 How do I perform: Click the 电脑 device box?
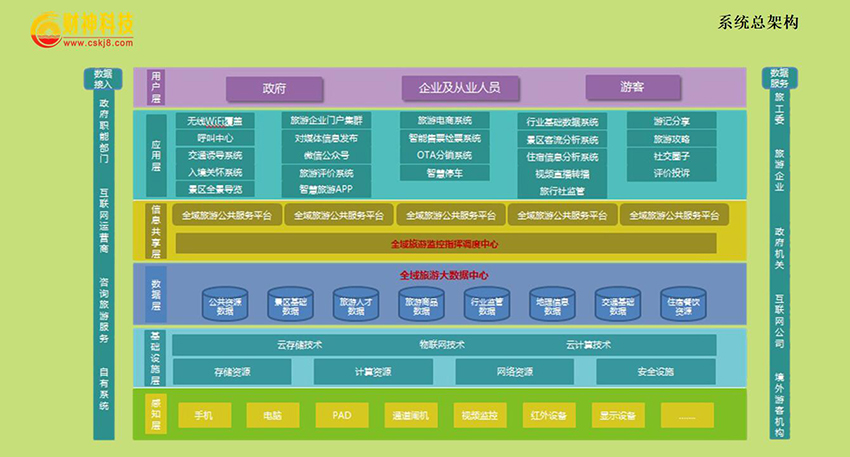coord(273,415)
